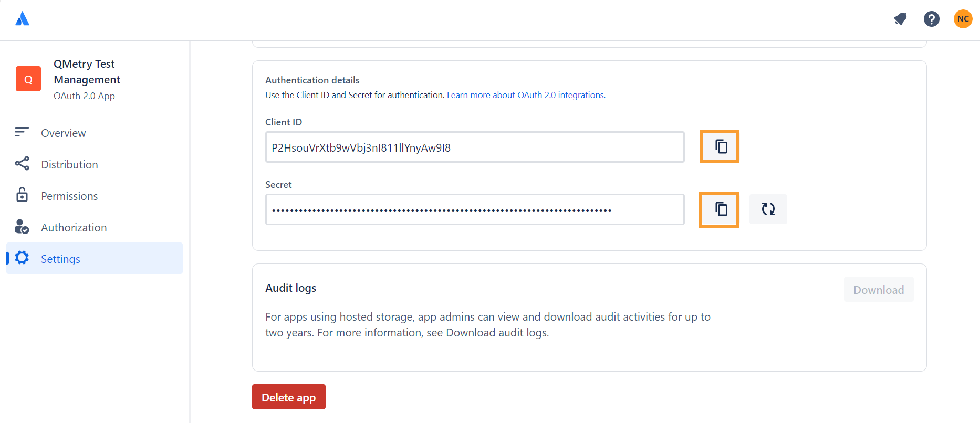Click the Client ID label
This screenshot has width=980, height=423.
coord(284,122)
